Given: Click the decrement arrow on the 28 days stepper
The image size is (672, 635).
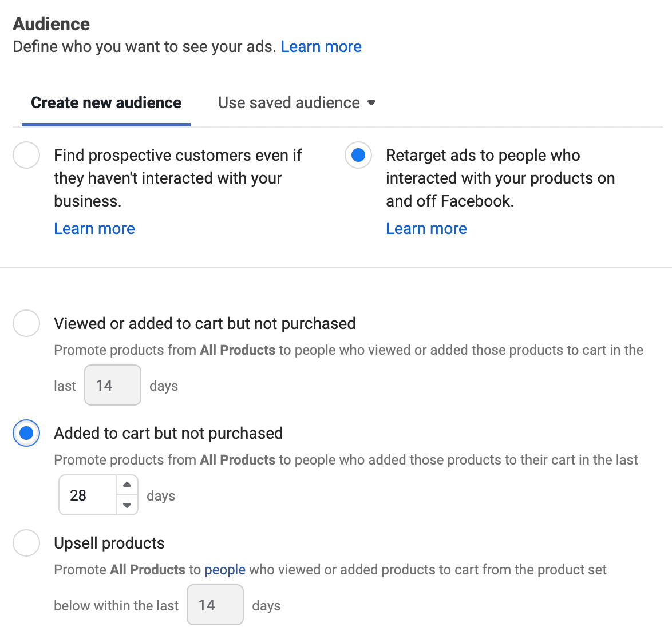Looking at the screenshot, I should 127,505.
